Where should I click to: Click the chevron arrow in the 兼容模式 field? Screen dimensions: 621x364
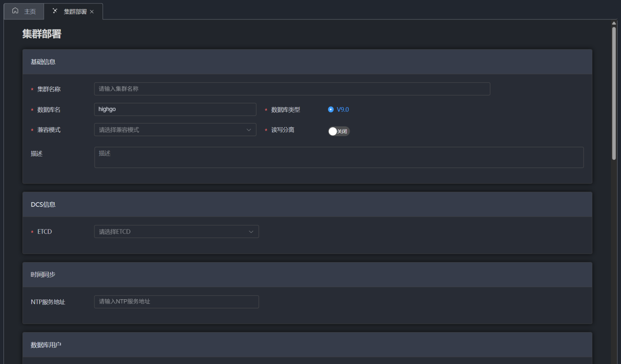249,130
